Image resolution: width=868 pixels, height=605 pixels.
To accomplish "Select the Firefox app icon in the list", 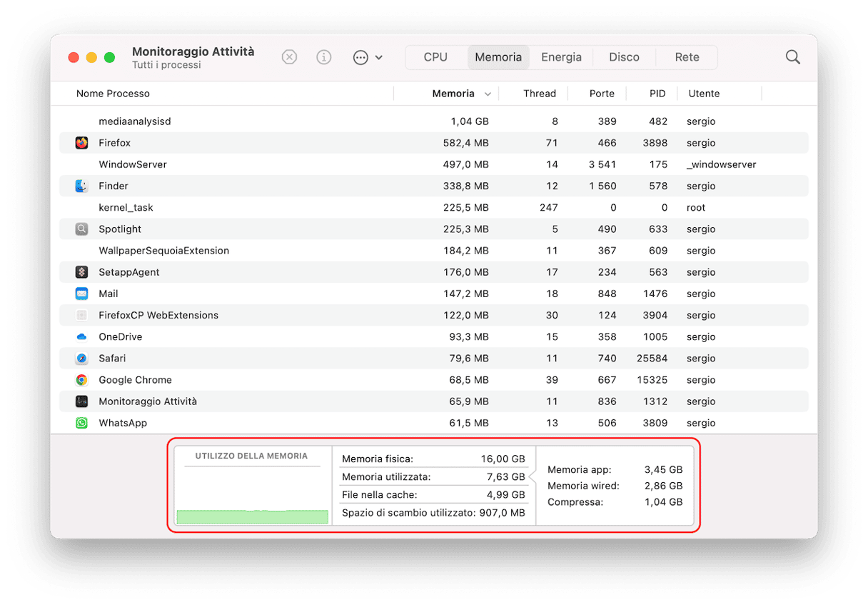I will click(82, 143).
